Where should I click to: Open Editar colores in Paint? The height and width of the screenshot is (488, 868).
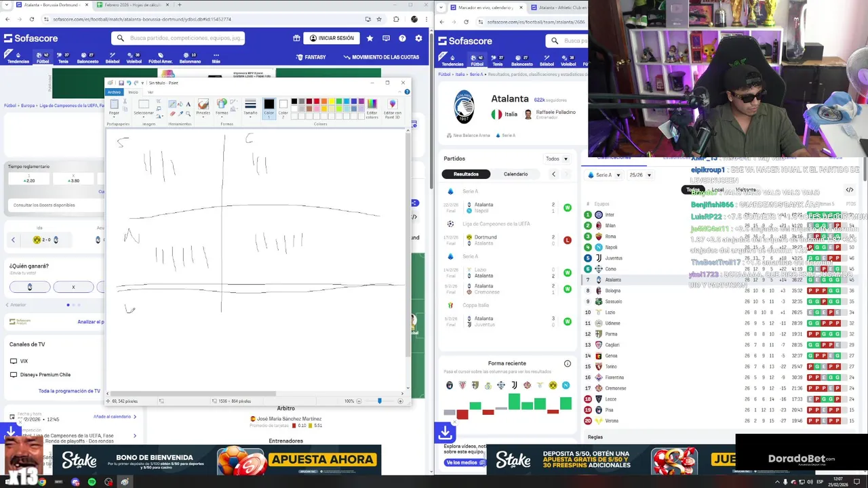point(372,108)
